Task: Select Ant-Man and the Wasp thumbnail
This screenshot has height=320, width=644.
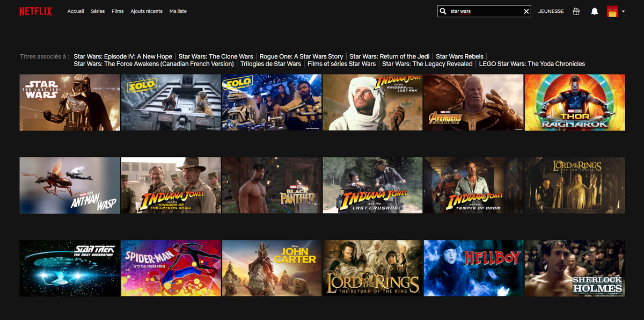Action: (70, 185)
